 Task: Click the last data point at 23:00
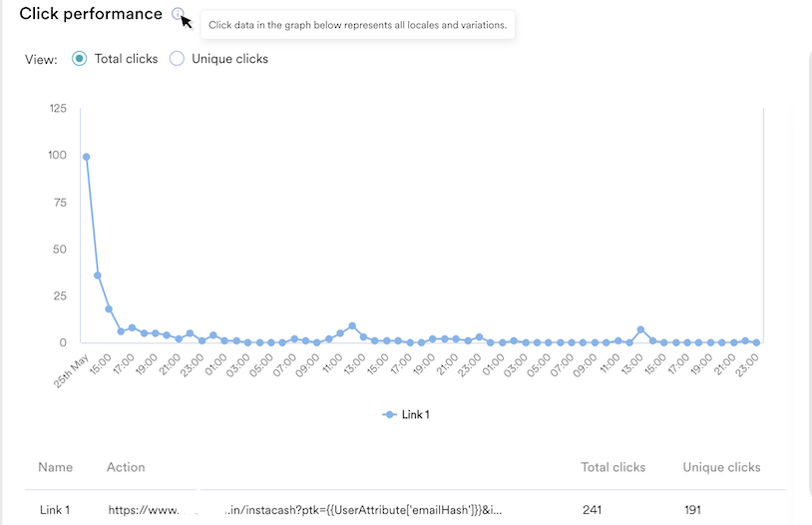757,342
